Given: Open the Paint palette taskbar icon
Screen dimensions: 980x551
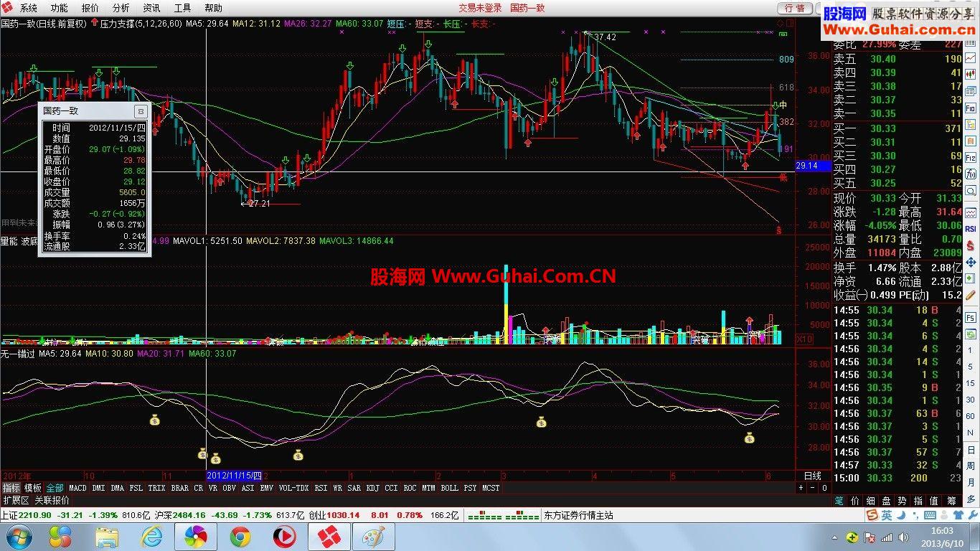Looking at the screenshot, I should tap(372, 536).
